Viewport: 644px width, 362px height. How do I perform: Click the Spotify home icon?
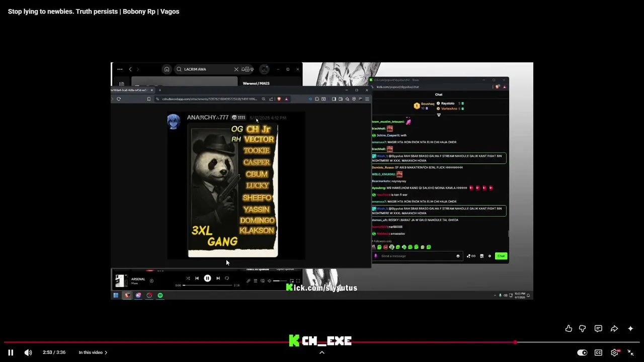[x=167, y=69]
